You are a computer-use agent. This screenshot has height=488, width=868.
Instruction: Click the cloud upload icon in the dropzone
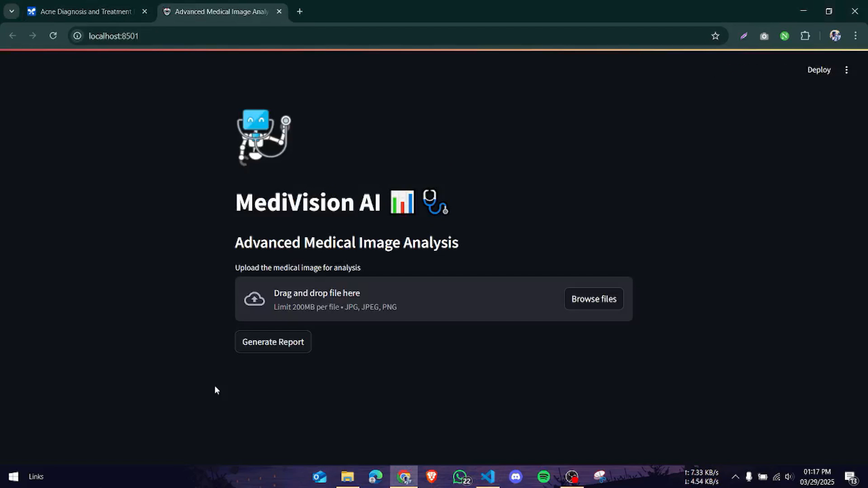[x=255, y=299]
